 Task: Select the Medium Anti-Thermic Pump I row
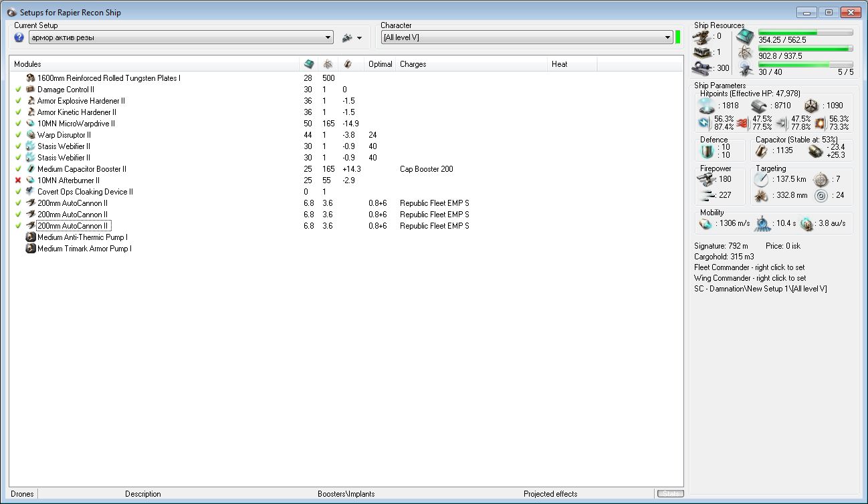[346, 237]
